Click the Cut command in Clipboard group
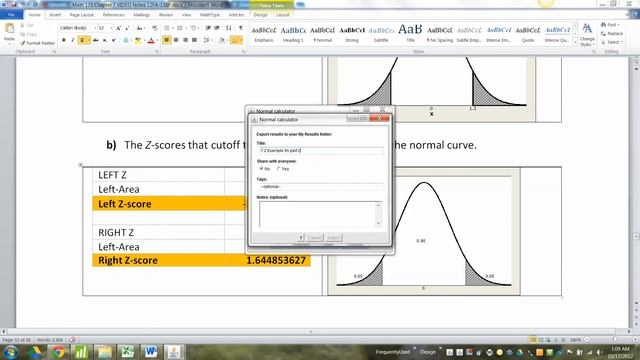The image size is (640, 360). [x=27, y=25]
